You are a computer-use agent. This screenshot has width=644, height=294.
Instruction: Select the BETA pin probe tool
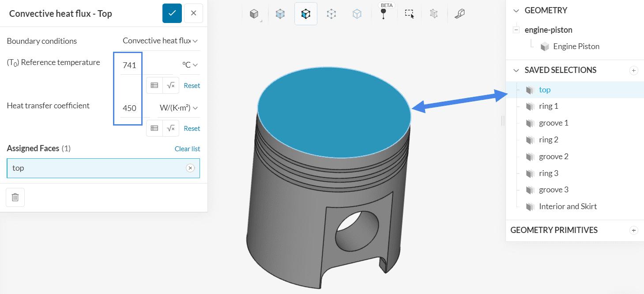coord(383,13)
